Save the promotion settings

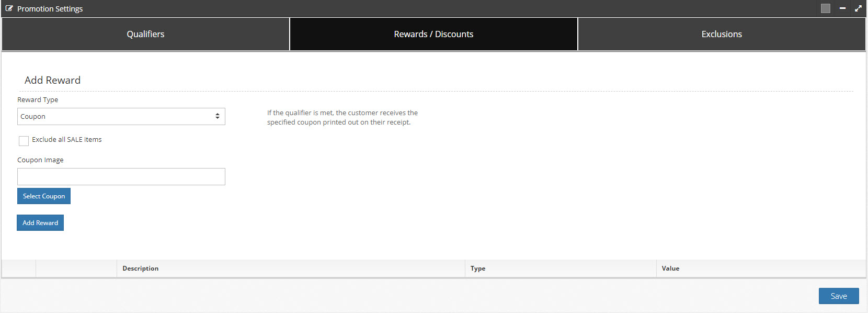pyautogui.click(x=838, y=296)
